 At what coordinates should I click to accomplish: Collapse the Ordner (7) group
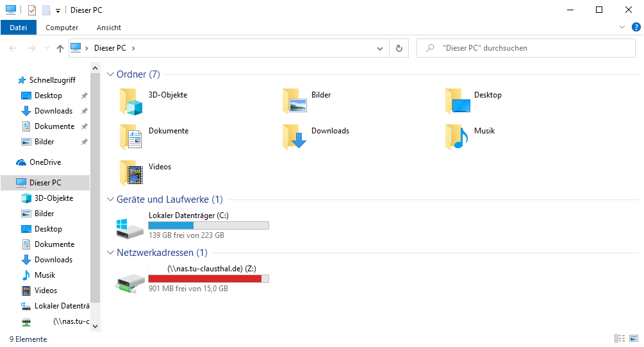[110, 74]
